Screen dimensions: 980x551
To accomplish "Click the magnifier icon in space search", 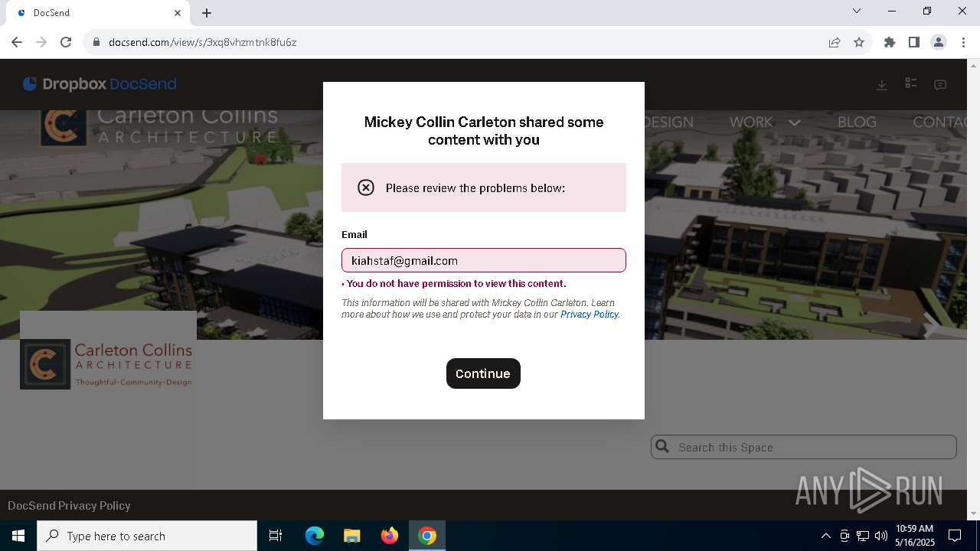I will [663, 446].
